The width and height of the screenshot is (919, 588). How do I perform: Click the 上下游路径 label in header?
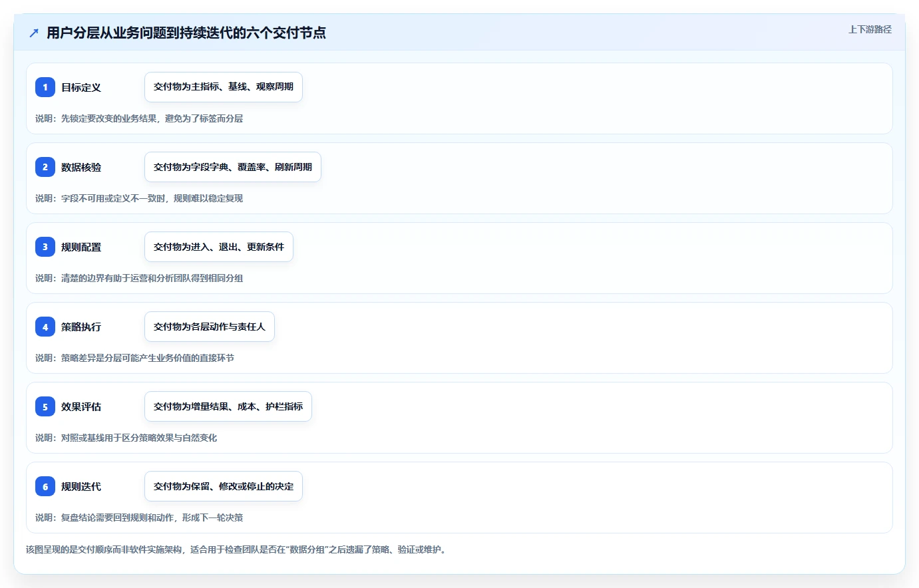click(870, 29)
